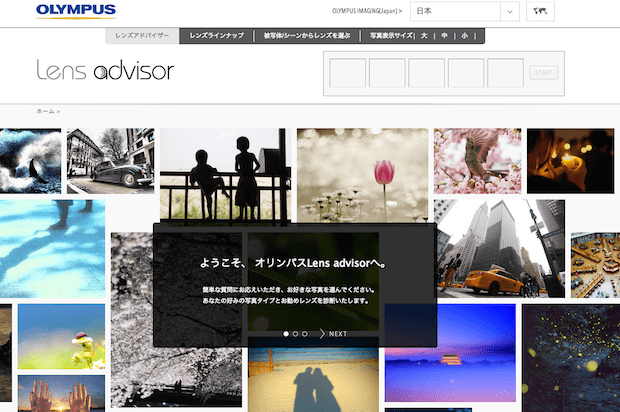Image resolution: width=620 pixels, height=412 pixels.
Task: Select the pink tulip photo
Action: tap(362, 173)
